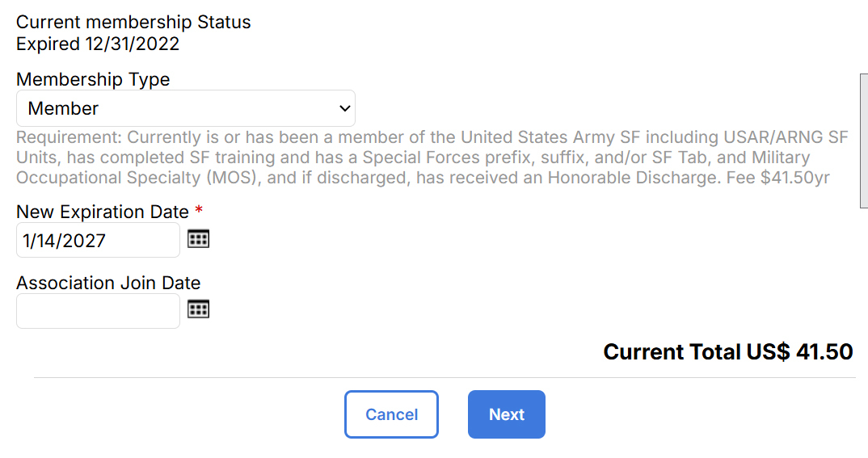This screenshot has width=868, height=458.
Task: Click the Membership Type label
Action: pos(93,79)
